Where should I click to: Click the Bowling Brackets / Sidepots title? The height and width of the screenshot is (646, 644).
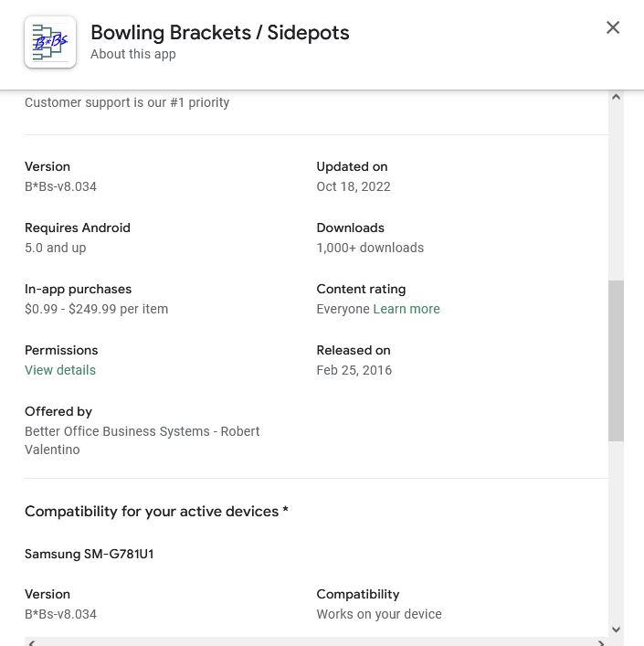coord(219,33)
